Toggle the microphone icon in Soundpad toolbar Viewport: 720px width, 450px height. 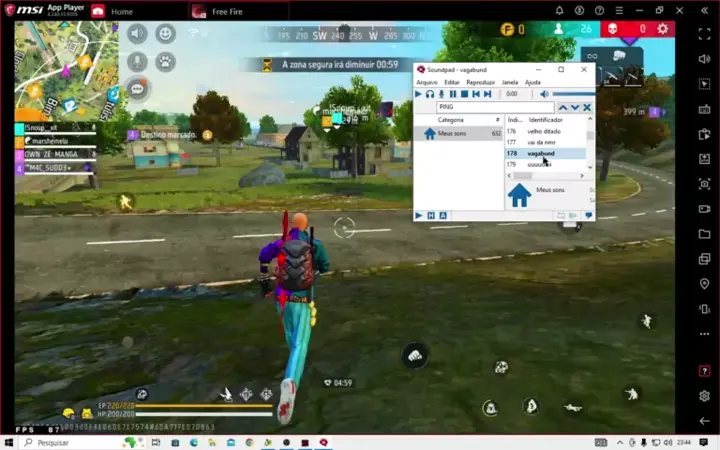click(441, 94)
